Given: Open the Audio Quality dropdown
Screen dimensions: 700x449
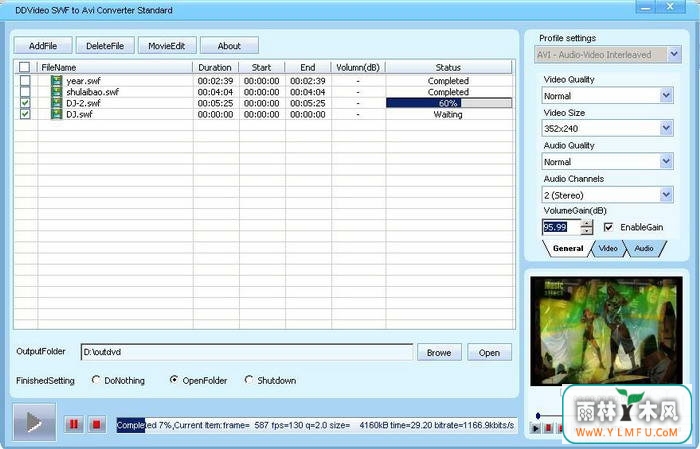Looking at the screenshot, I should [x=666, y=162].
